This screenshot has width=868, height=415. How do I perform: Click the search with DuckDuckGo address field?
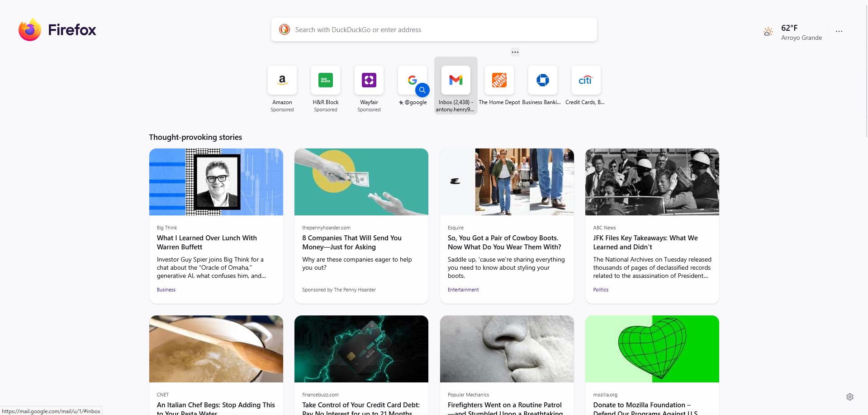(434, 29)
